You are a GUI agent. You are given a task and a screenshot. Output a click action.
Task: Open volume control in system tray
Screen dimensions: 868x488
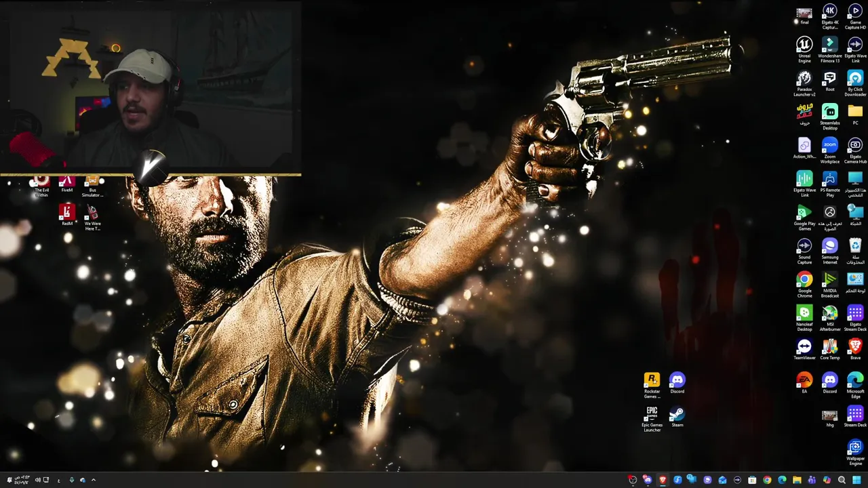(38, 480)
